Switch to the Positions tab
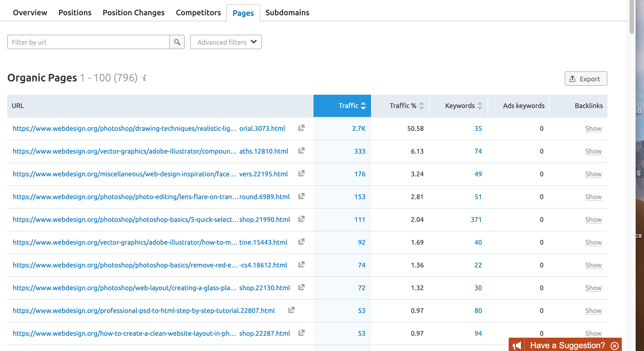 point(75,13)
